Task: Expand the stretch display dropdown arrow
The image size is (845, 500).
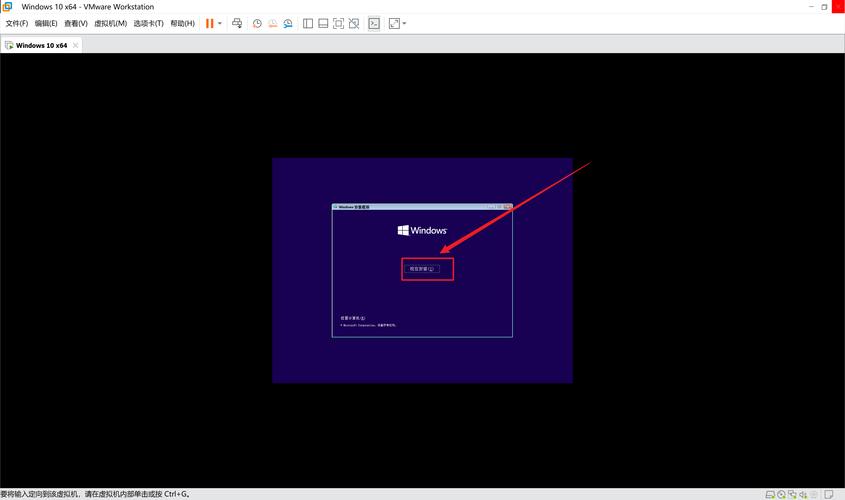Action: point(404,24)
